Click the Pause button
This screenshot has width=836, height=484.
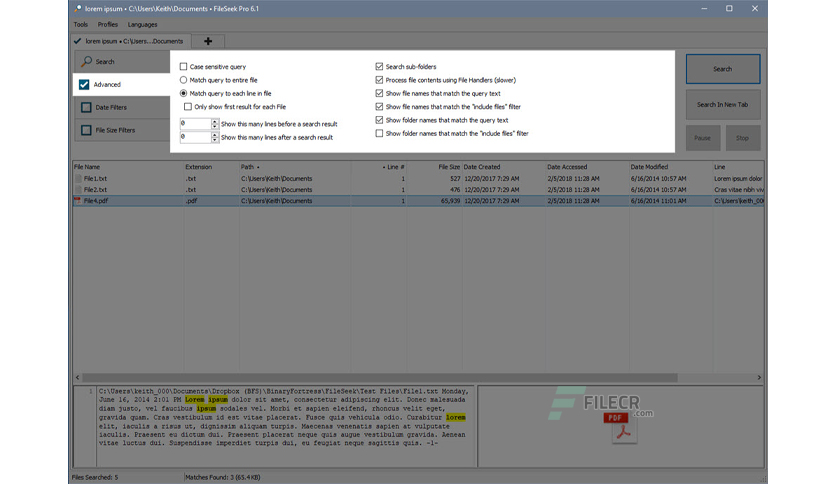(x=703, y=138)
